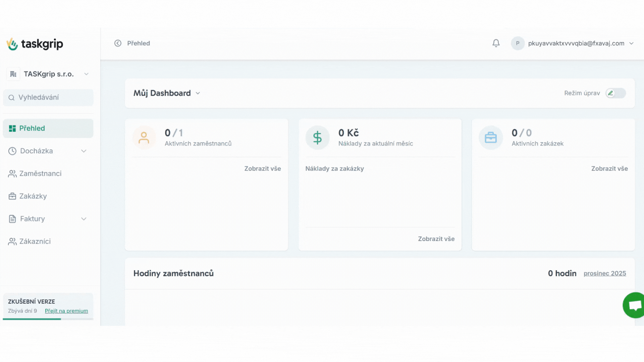Viewport: 644px width, 362px height.
Task: Click the taskgrip logo
Action: (35, 44)
